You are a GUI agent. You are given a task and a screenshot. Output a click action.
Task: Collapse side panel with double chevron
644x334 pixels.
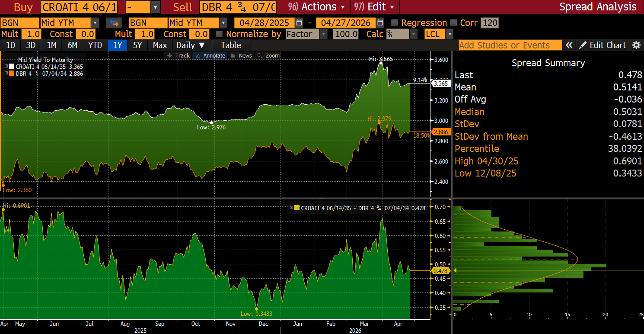tap(570, 45)
